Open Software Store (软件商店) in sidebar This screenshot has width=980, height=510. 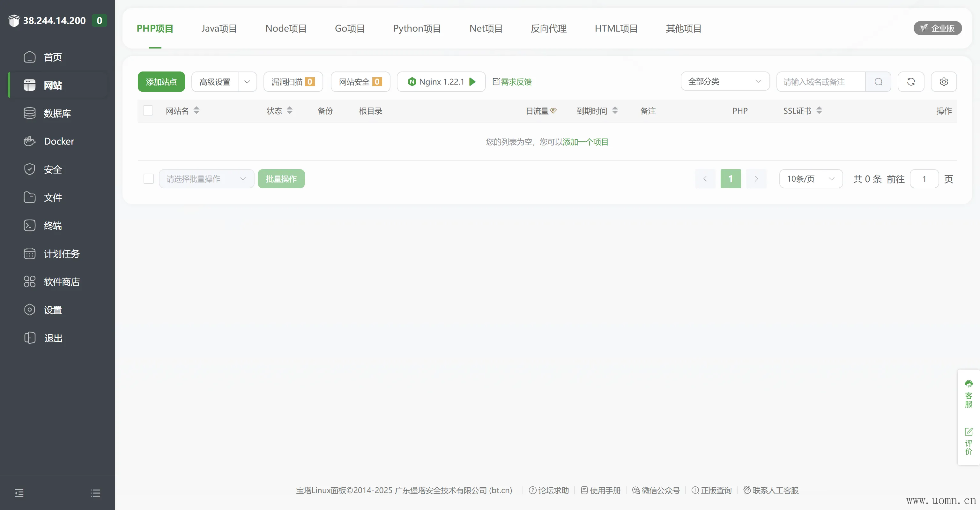tap(61, 282)
